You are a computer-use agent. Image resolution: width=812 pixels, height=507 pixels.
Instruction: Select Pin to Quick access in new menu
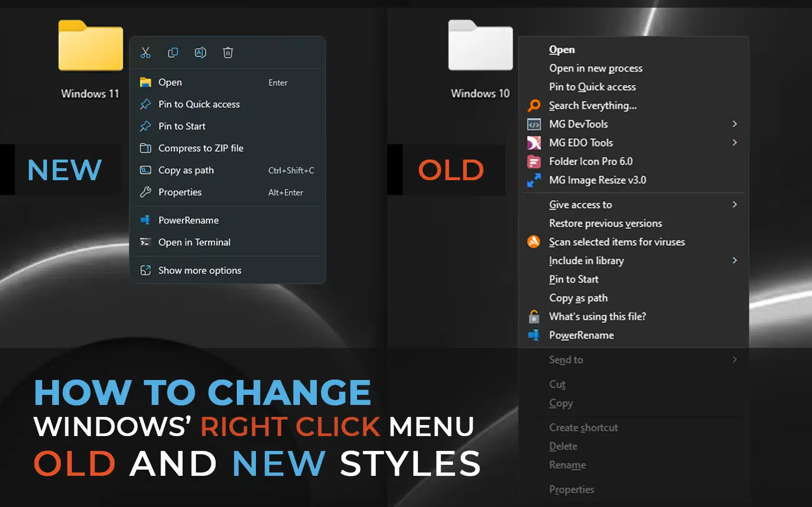[228, 104]
